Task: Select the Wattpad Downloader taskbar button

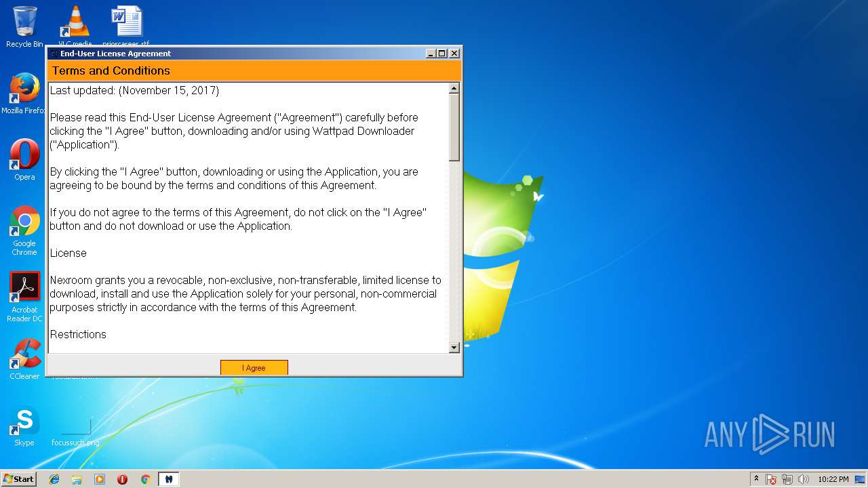Action: (x=168, y=479)
